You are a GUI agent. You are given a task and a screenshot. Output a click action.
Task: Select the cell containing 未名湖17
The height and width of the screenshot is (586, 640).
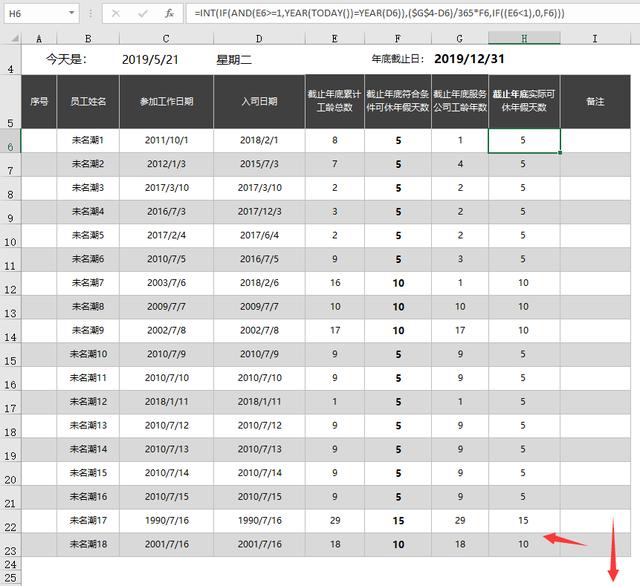tap(88, 521)
